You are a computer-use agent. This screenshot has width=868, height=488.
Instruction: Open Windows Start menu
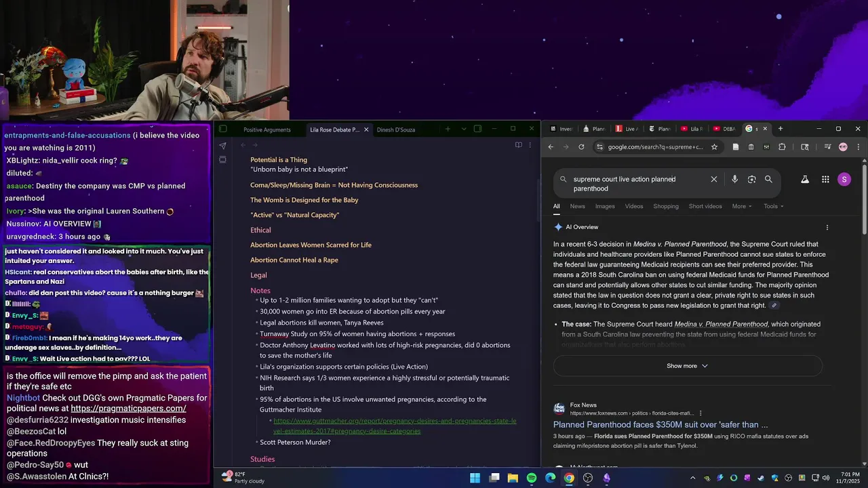(475, 478)
